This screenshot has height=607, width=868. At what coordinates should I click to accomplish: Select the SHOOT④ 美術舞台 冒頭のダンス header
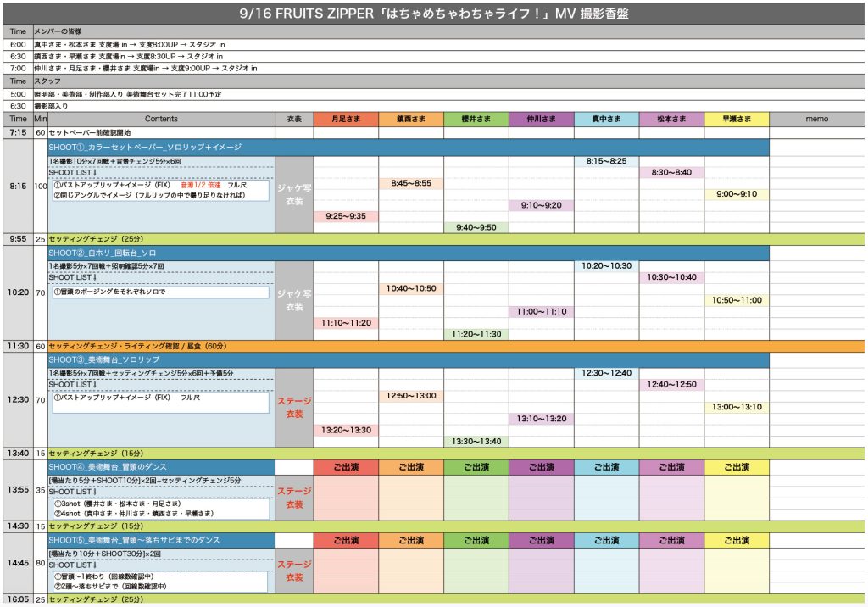pyautogui.click(x=161, y=468)
